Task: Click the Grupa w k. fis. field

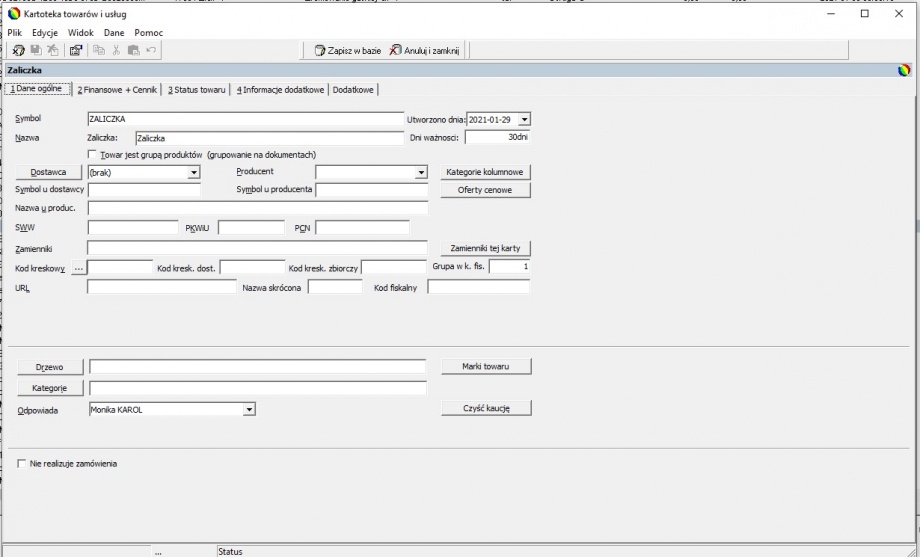Action: [509, 266]
